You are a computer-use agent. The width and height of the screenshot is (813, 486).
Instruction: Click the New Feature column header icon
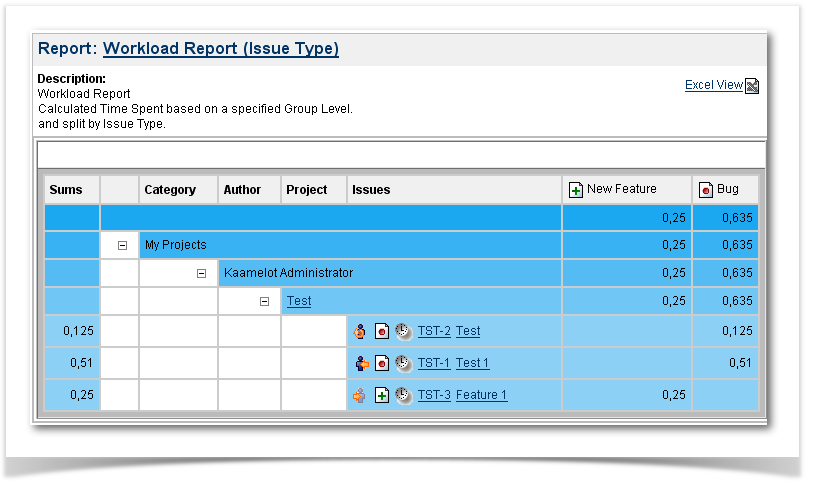[x=575, y=190]
